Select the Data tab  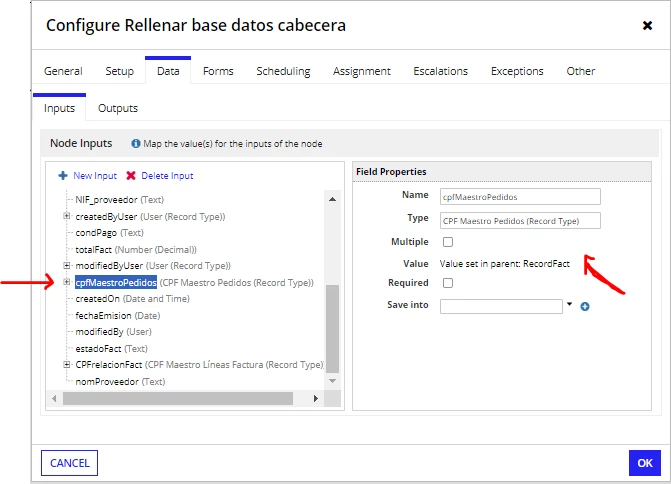[168, 71]
